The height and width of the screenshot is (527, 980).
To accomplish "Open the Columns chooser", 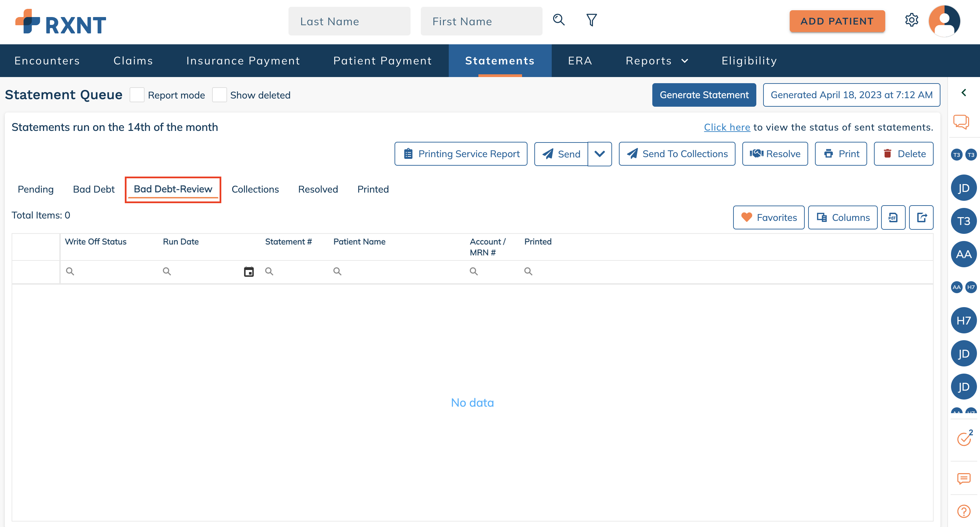I will pos(843,217).
